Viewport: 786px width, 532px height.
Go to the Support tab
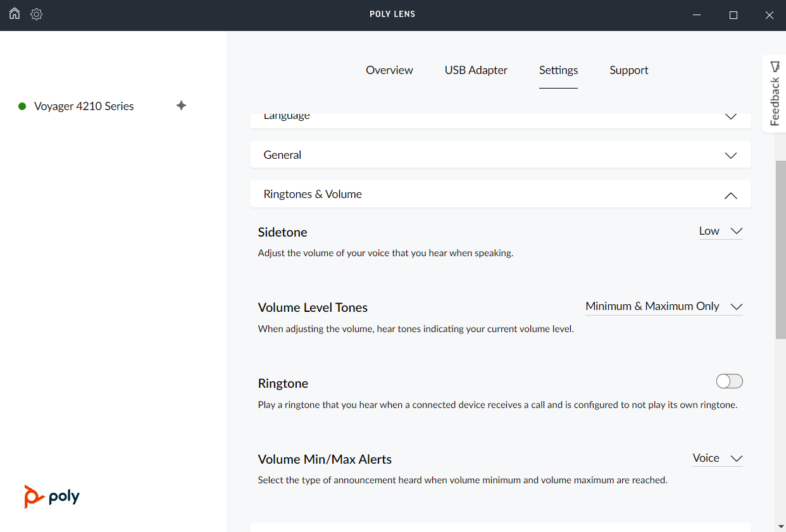628,70
